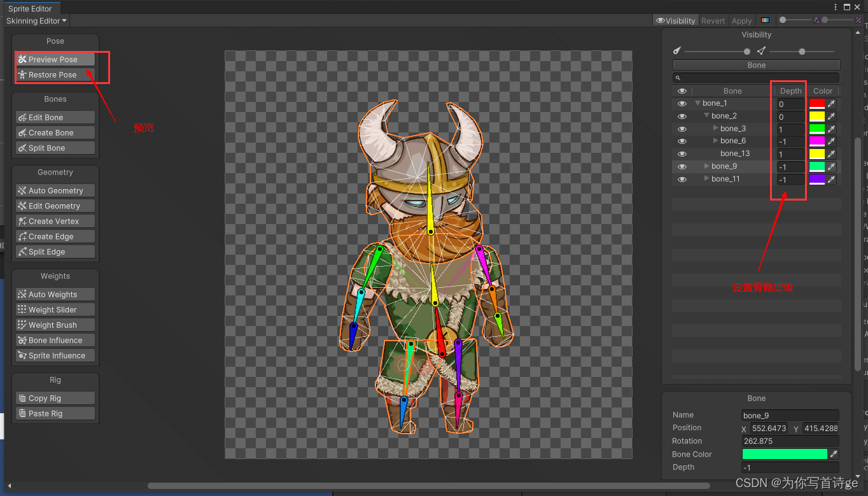Open the bone_1 red color swatch
The height and width of the screenshot is (496, 868).
pyautogui.click(x=816, y=103)
